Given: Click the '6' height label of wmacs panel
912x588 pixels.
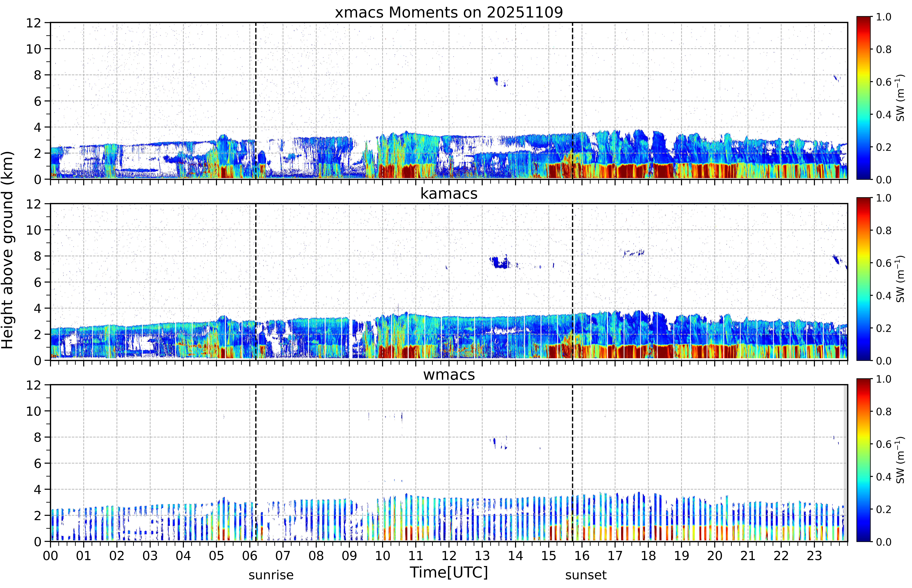Looking at the screenshot, I should (37, 464).
